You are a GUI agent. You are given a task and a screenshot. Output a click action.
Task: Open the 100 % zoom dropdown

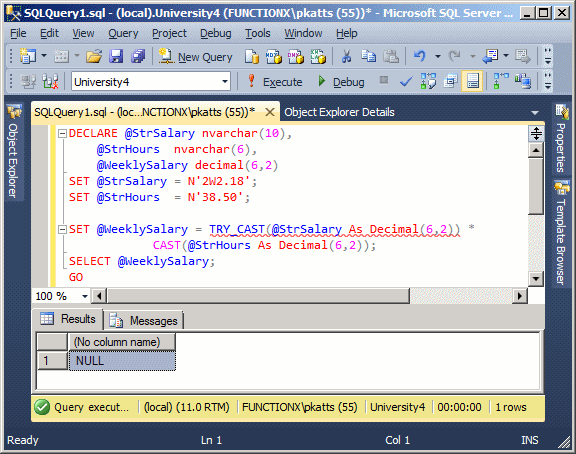tap(85, 296)
